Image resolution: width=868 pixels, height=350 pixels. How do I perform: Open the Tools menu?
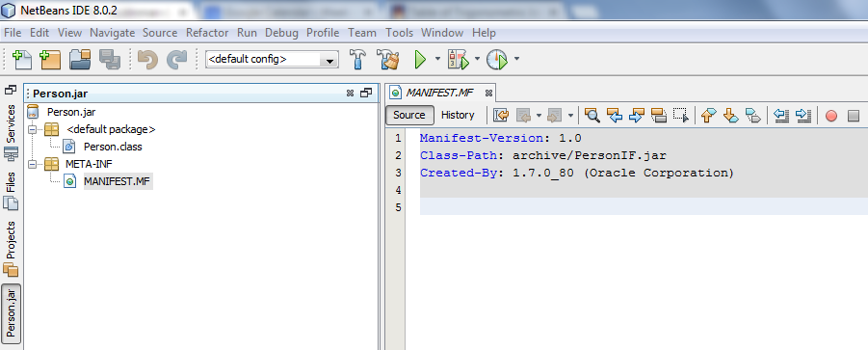[399, 33]
